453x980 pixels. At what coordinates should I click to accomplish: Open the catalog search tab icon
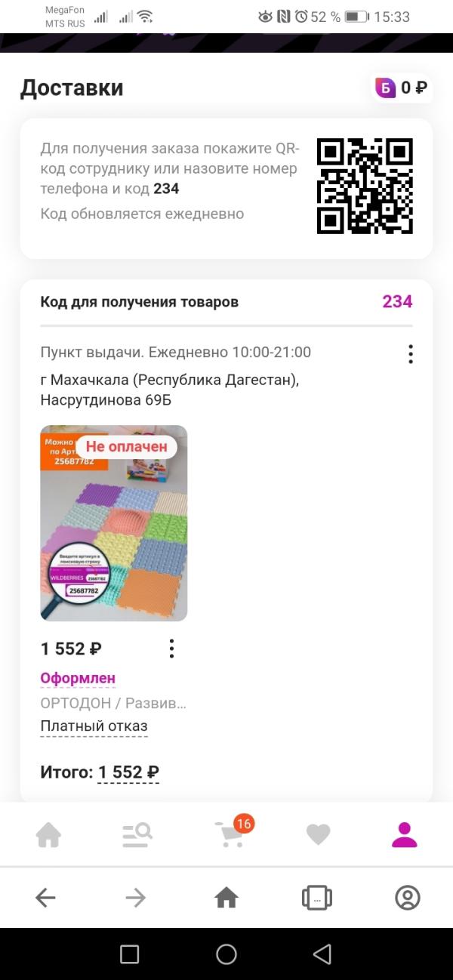point(137,834)
